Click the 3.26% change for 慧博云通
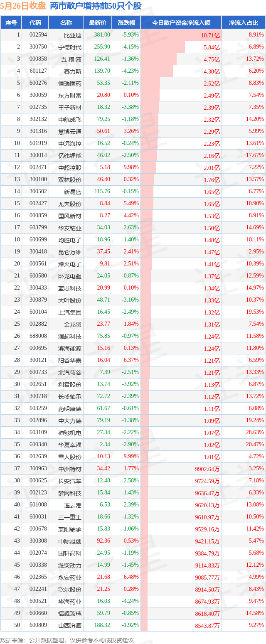Screen dimensions: 266x644 tap(131, 131)
